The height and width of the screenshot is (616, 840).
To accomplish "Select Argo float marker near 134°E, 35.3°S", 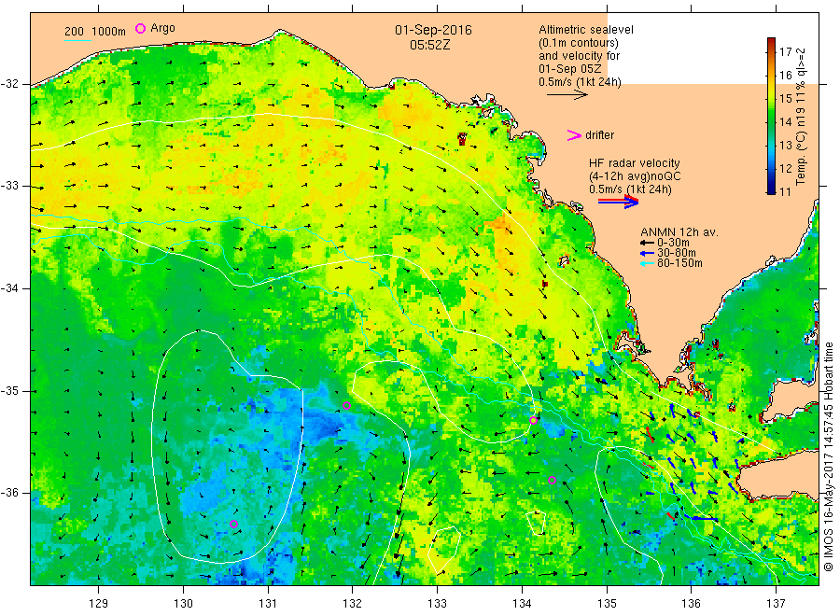I will [x=533, y=421].
